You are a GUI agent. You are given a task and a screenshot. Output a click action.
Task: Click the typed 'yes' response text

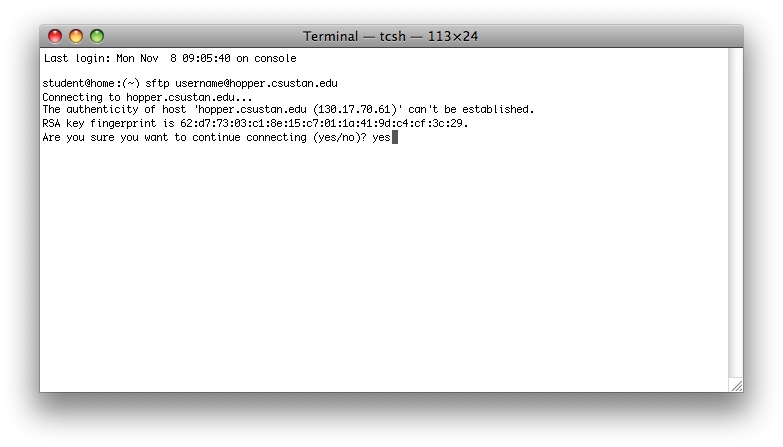pos(382,137)
